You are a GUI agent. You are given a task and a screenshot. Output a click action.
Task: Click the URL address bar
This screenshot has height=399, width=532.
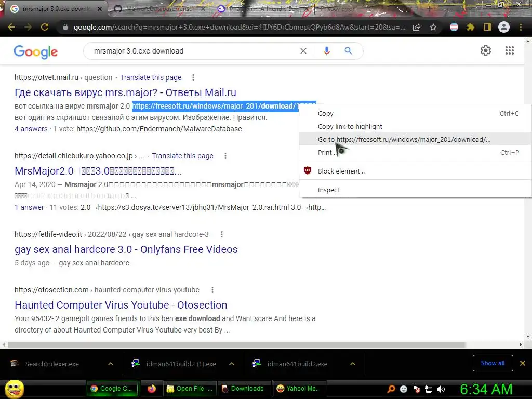point(239,27)
